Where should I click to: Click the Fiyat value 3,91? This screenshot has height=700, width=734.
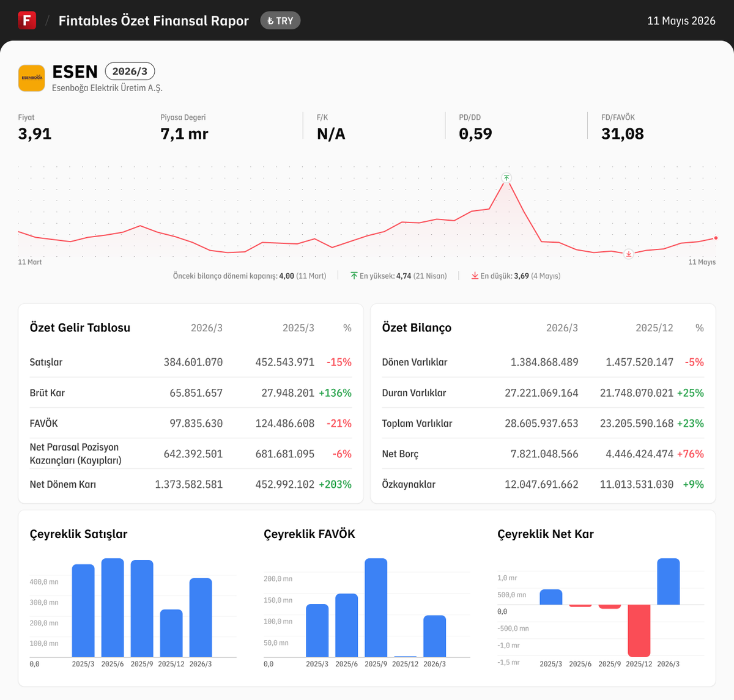click(35, 134)
